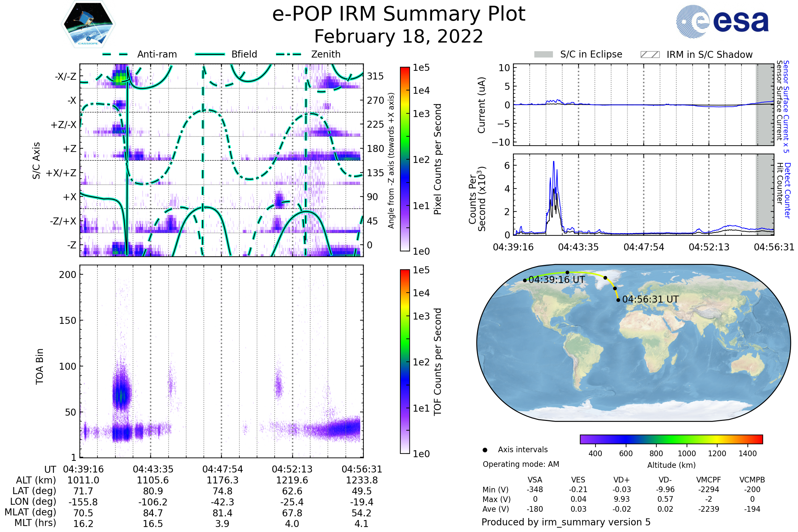This screenshot has height=532, width=798.
Task: Click the Produced by irm_summary version 5 text
Action: pyautogui.click(x=566, y=522)
